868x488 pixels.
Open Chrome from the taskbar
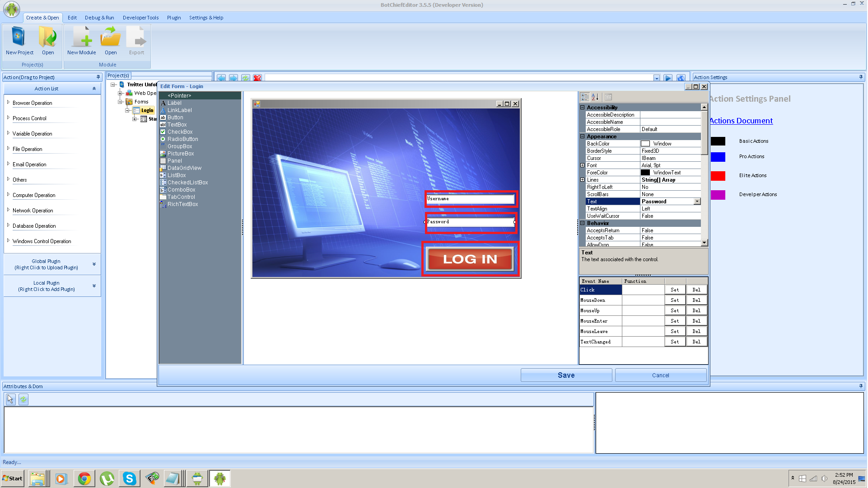tap(84, 479)
